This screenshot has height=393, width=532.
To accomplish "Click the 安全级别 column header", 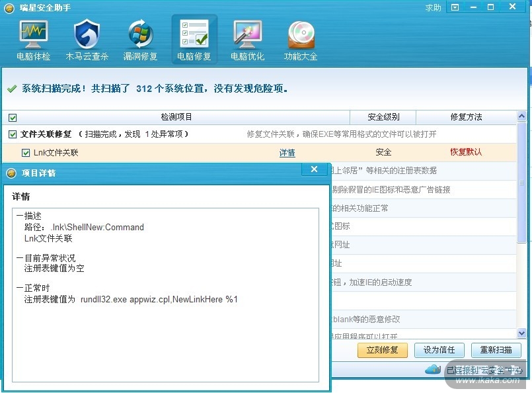I will (383, 117).
